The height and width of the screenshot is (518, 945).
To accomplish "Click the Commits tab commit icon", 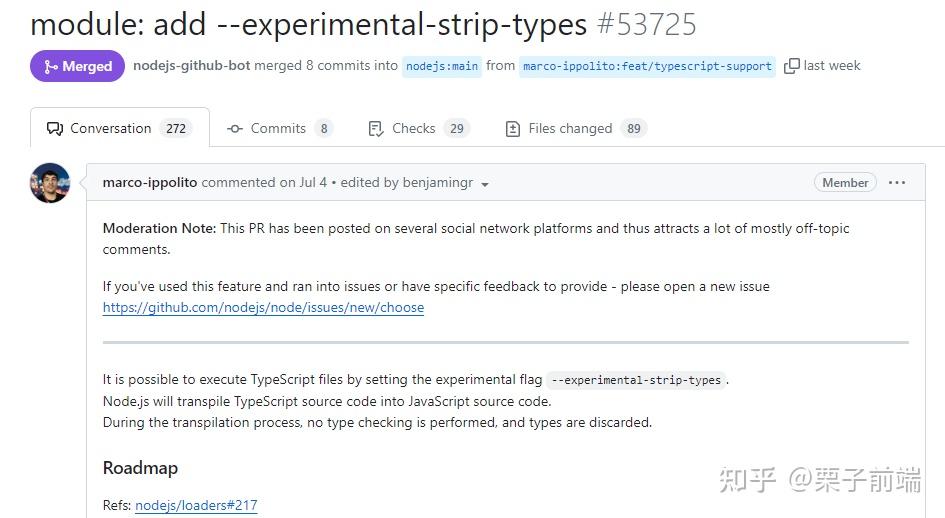I will [x=235, y=129].
